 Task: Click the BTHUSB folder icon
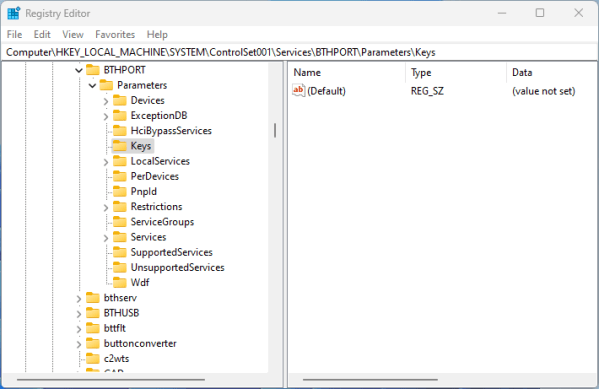point(93,313)
